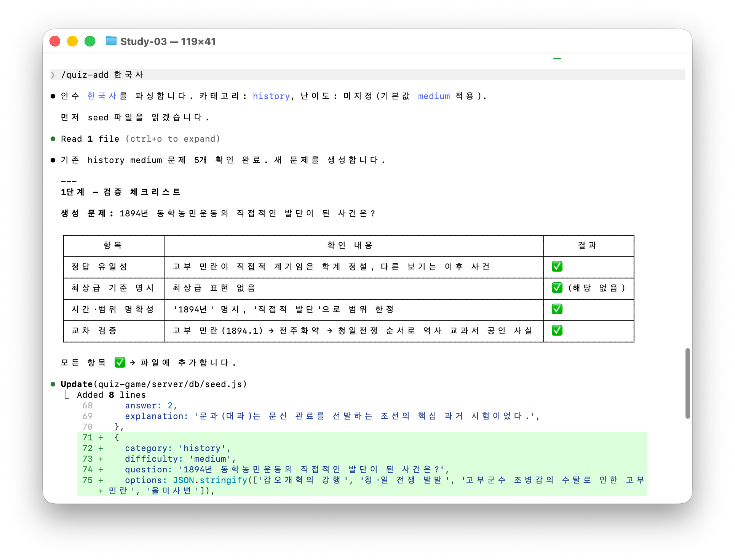Click the 항목 table column header

(113, 245)
